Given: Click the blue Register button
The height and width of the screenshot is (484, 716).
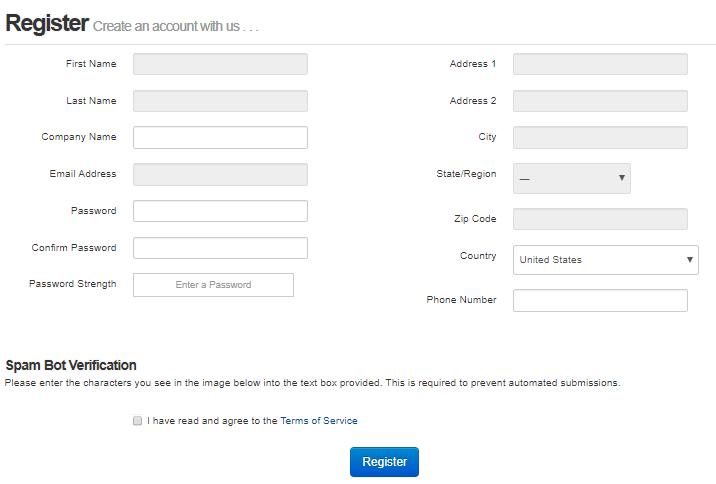Looking at the screenshot, I should point(384,462).
